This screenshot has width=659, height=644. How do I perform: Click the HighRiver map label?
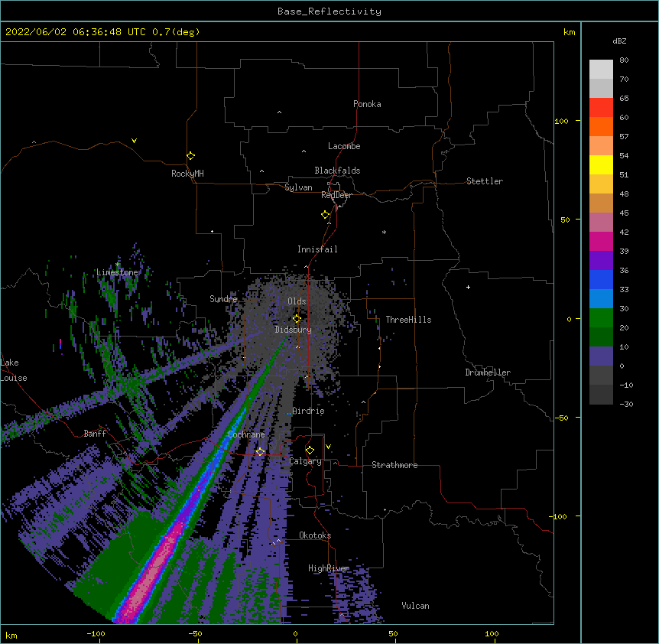(x=329, y=568)
